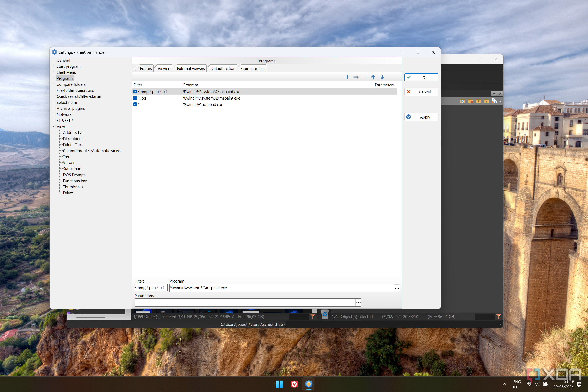588x392 pixels.
Task: Open the Compare files tab
Action: (x=253, y=68)
